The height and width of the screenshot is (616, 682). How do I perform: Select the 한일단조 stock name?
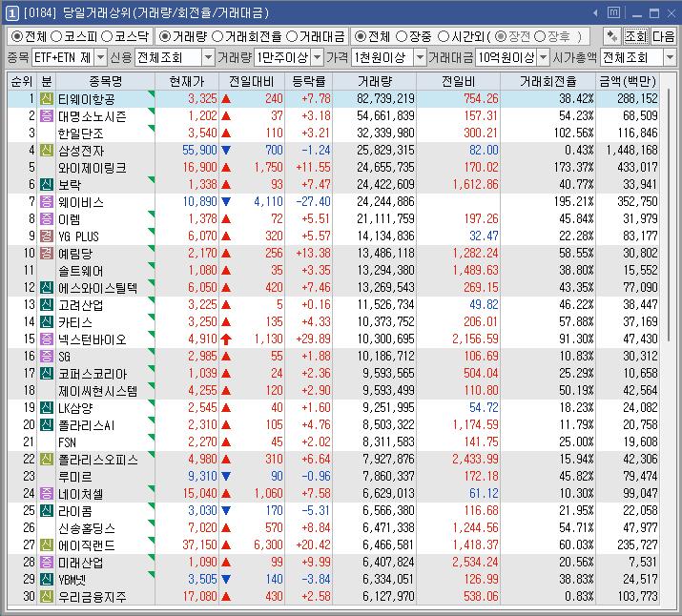(81, 133)
